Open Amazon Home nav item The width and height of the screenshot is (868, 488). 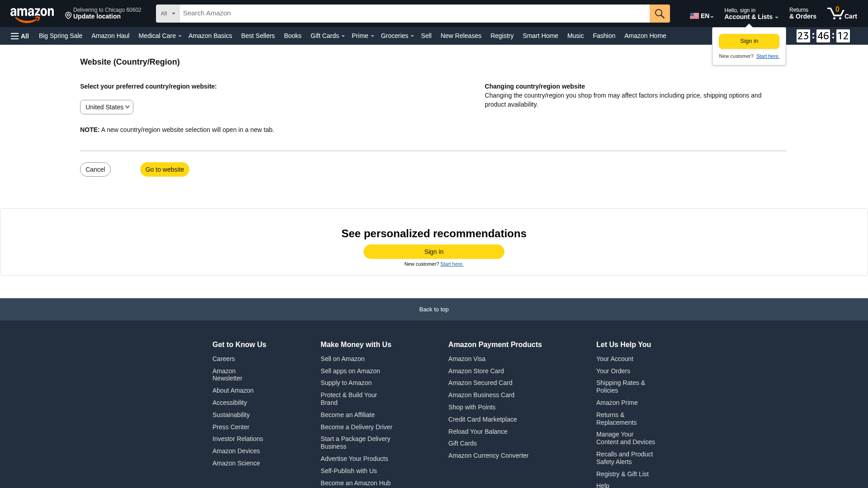tap(645, 36)
